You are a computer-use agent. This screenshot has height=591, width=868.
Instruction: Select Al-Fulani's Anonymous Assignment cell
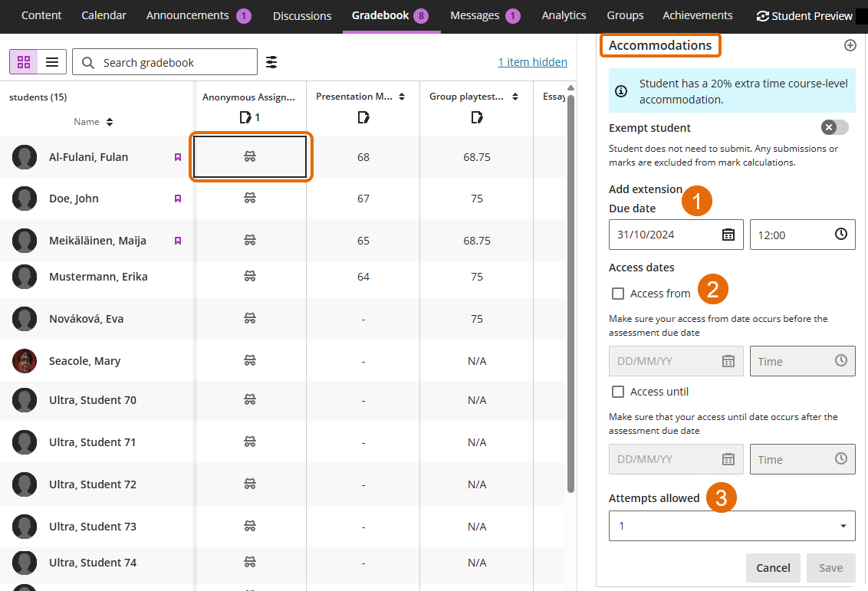[250, 157]
